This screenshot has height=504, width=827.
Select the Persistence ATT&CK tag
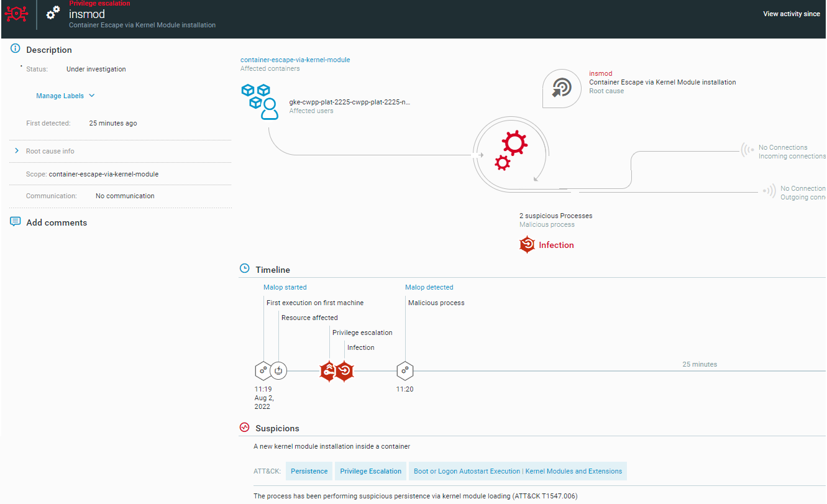(x=309, y=471)
